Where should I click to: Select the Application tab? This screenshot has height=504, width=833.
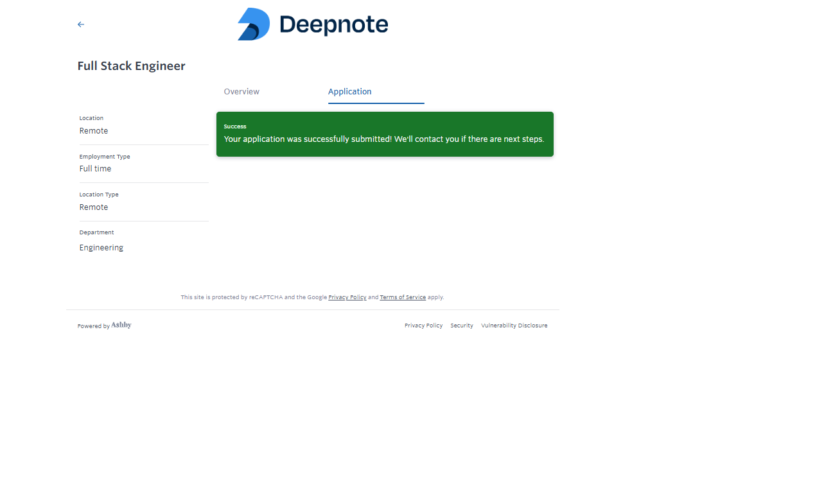pyautogui.click(x=349, y=92)
